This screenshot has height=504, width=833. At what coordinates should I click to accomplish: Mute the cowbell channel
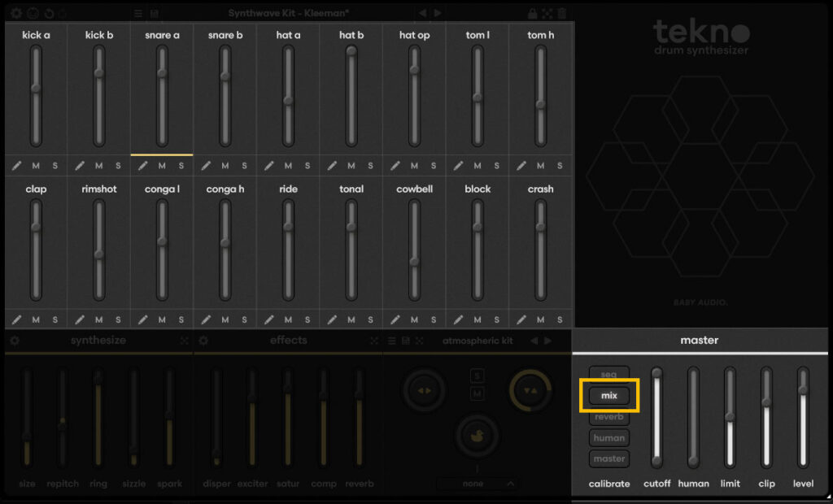[x=414, y=319]
